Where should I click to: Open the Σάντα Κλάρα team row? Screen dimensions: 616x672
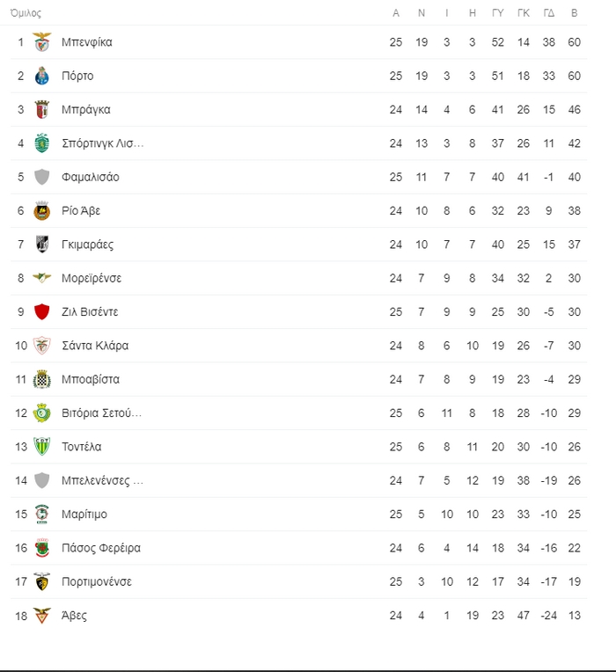tap(299, 346)
